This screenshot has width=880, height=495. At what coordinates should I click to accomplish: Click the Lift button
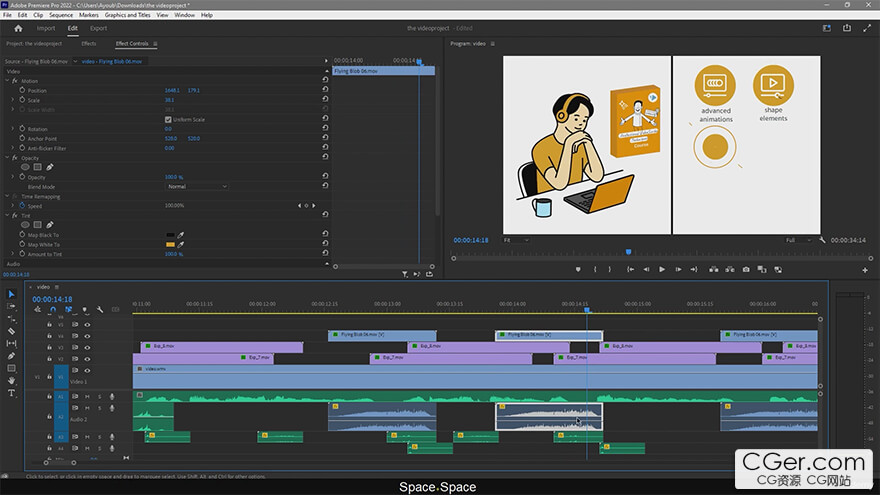(713, 269)
